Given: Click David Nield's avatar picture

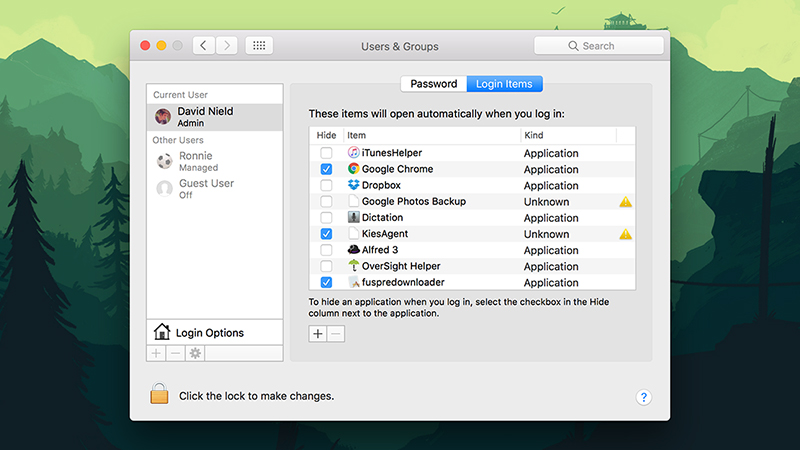Looking at the screenshot, I should (163, 117).
